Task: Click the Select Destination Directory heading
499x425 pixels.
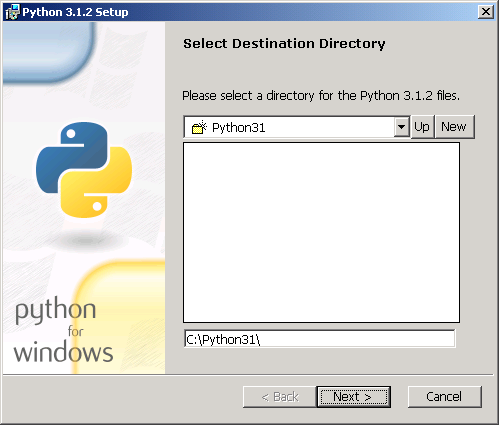Action: click(284, 44)
